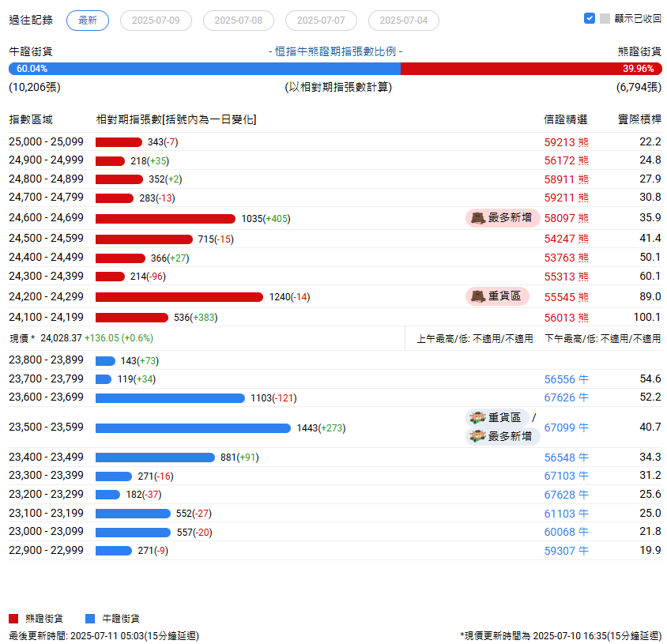This screenshot has width=667, height=644.
Task: Click the 指數區域 column header
Action: (x=31, y=119)
